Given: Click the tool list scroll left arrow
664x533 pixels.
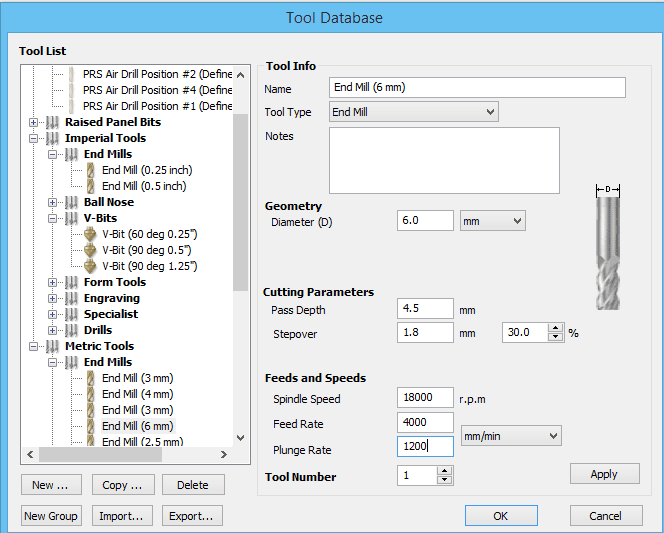Looking at the screenshot, I should (30, 455).
